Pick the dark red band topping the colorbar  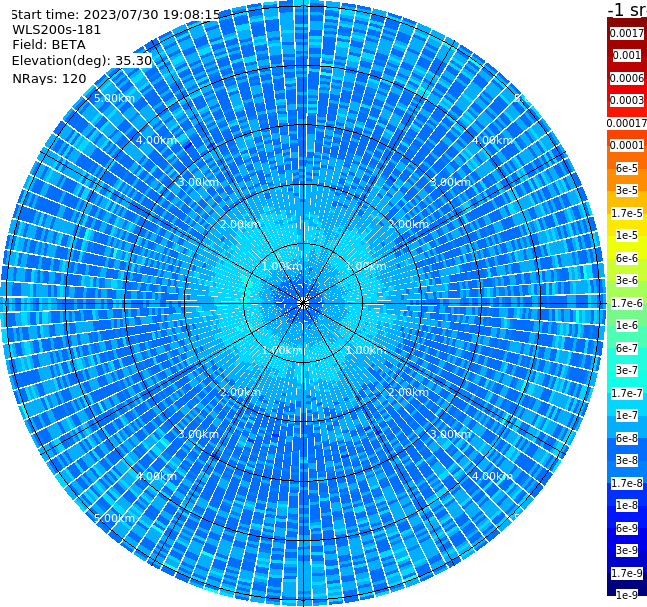pos(627,25)
